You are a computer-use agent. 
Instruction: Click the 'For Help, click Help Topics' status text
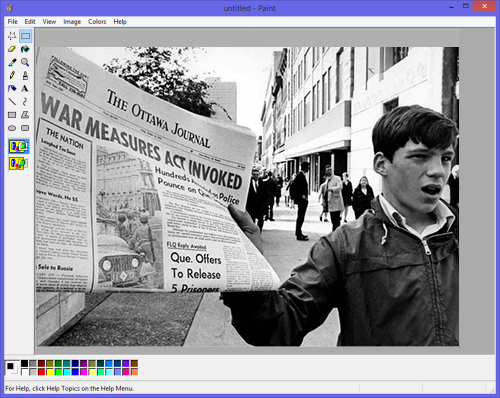tap(69, 388)
